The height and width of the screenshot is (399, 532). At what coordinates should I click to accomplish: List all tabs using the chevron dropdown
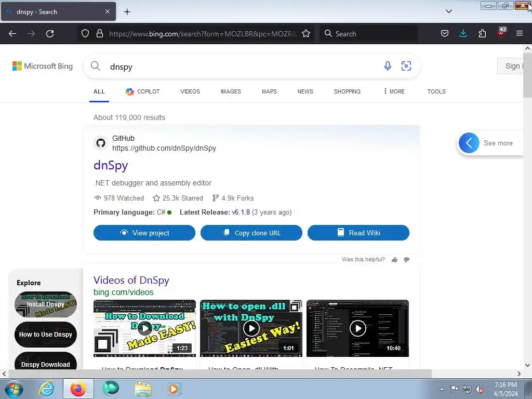[x=448, y=11]
